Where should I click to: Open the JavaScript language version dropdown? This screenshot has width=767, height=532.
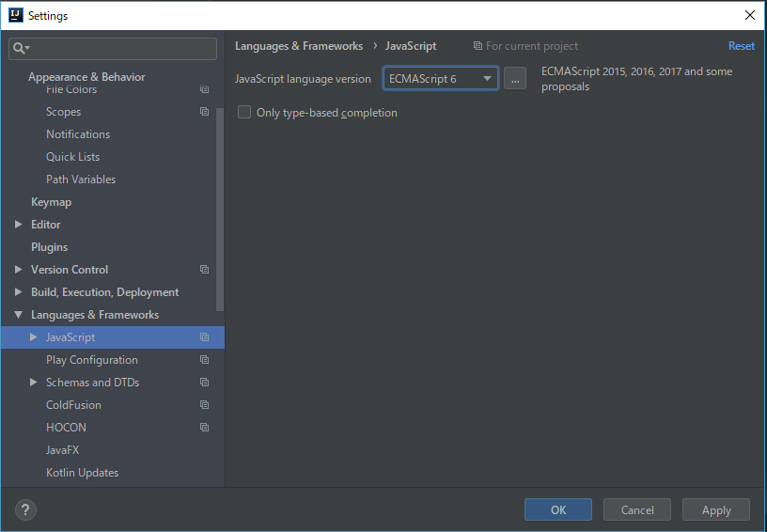[x=440, y=78]
